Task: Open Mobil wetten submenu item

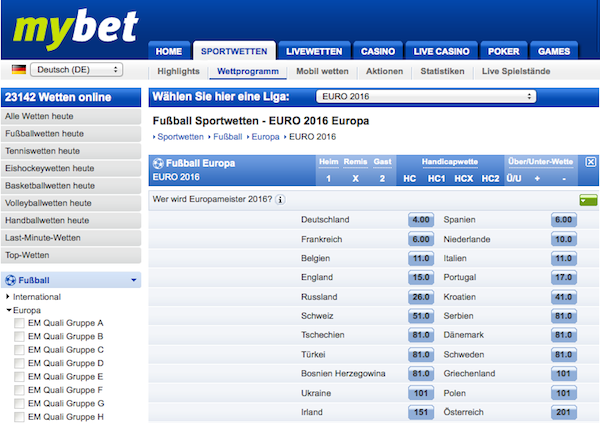Action: tap(322, 71)
